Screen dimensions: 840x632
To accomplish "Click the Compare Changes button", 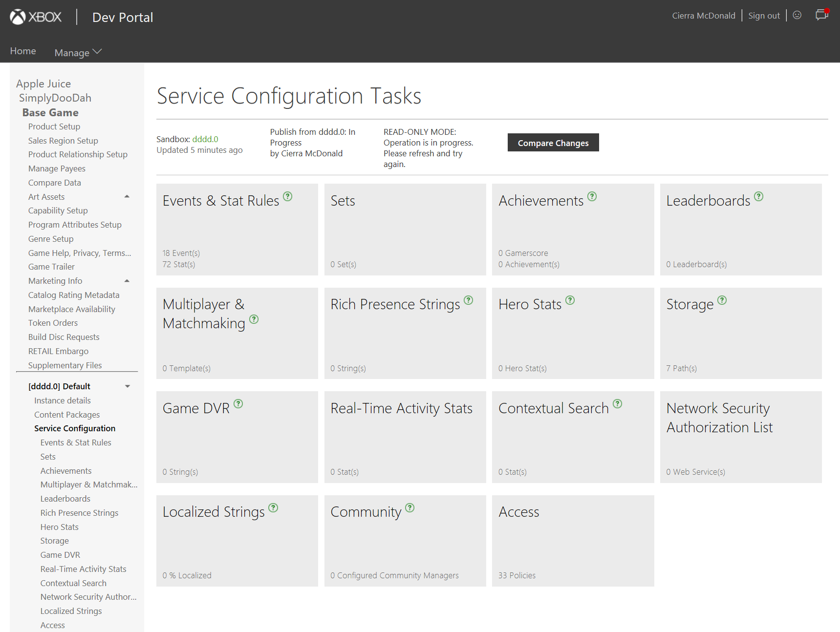I will [553, 143].
